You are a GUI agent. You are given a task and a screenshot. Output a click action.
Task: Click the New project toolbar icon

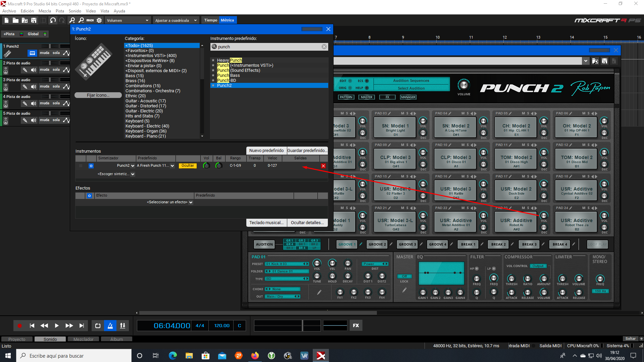click(6, 20)
